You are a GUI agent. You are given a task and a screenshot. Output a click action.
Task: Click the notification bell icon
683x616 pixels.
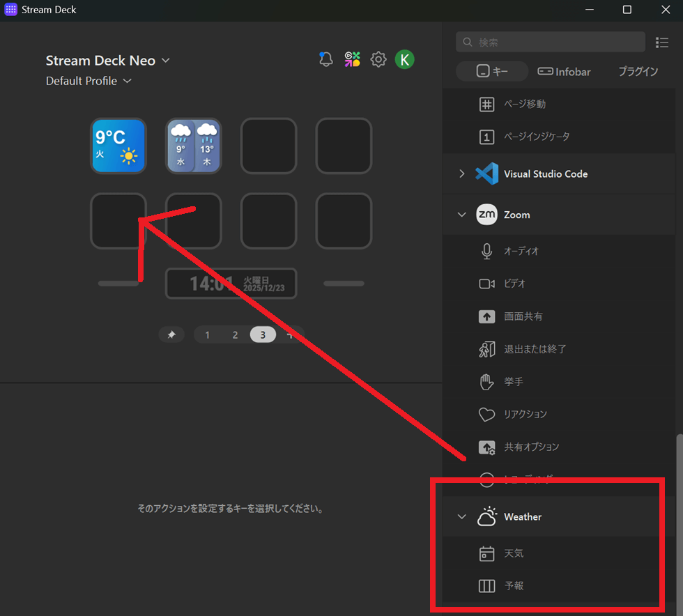click(325, 60)
